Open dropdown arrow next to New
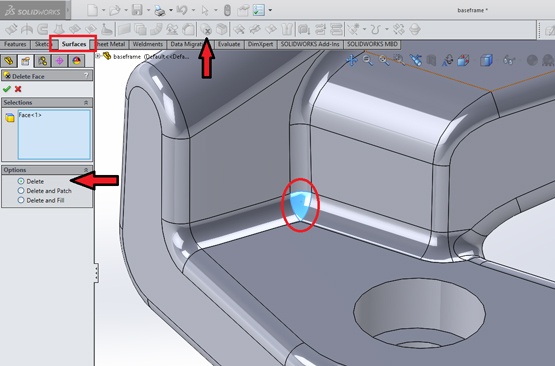This screenshot has width=555, height=366. click(x=104, y=10)
